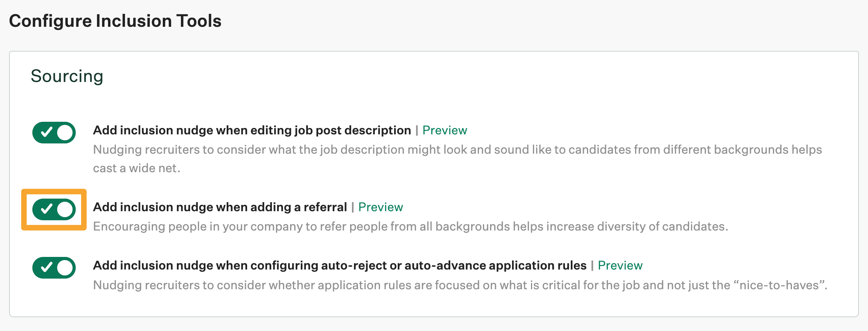
Task: Click the auto-reject or auto-advance application rules label
Action: (339, 266)
